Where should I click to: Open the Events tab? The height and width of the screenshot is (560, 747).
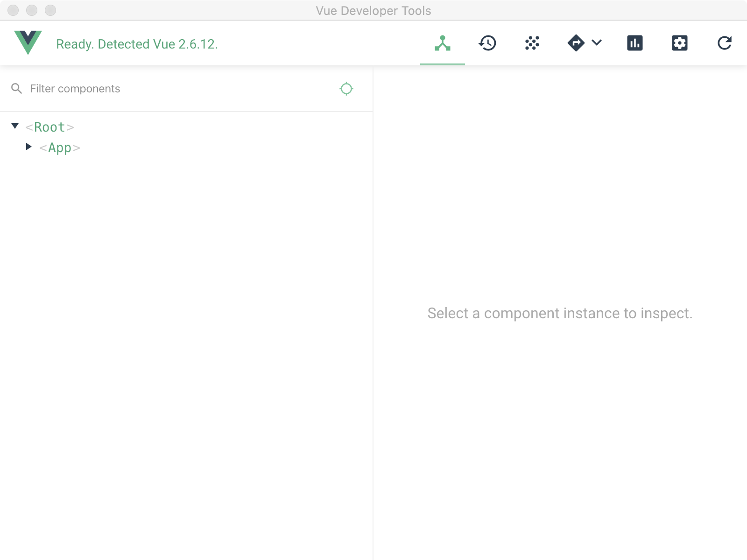532,43
